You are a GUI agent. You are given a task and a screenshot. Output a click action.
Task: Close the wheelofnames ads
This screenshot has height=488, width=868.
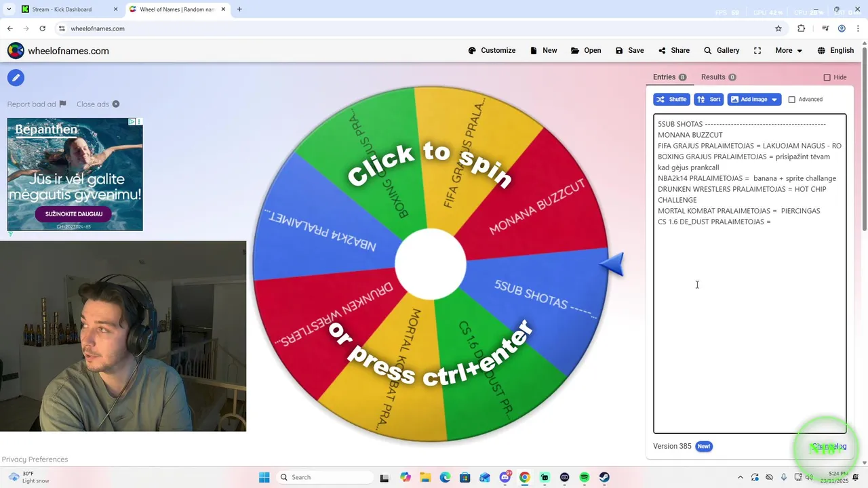click(x=98, y=104)
